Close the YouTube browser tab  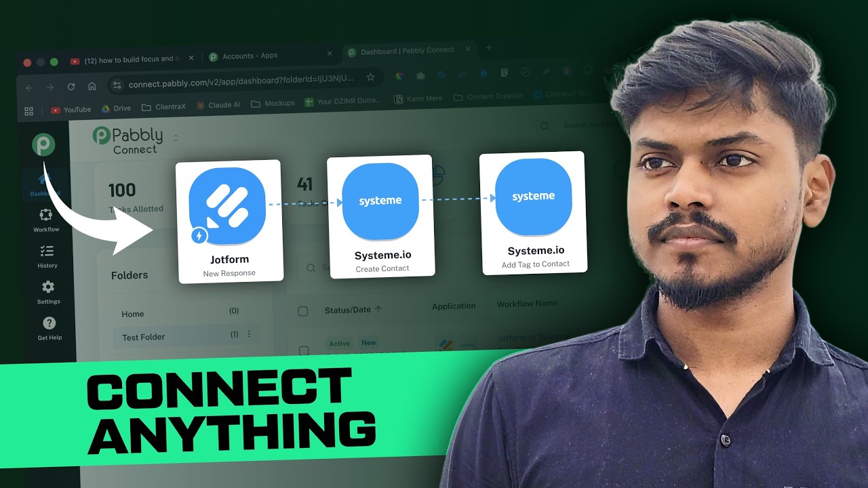(191, 58)
